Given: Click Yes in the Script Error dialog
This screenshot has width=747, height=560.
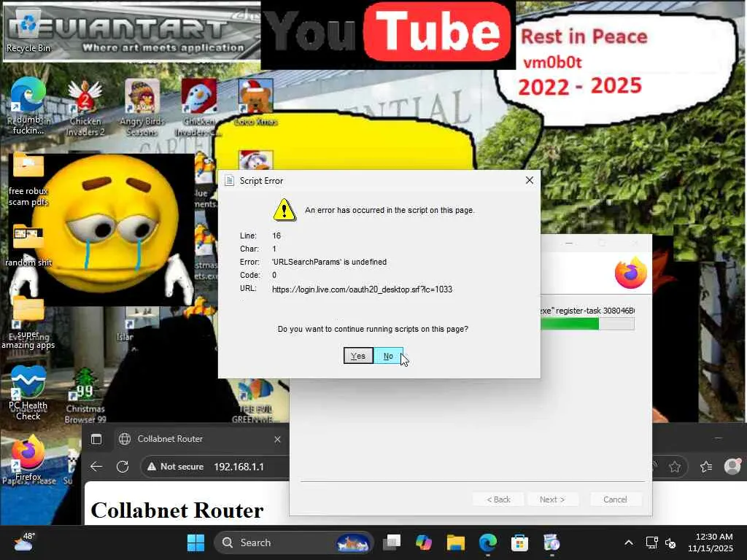Looking at the screenshot, I should (357, 356).
